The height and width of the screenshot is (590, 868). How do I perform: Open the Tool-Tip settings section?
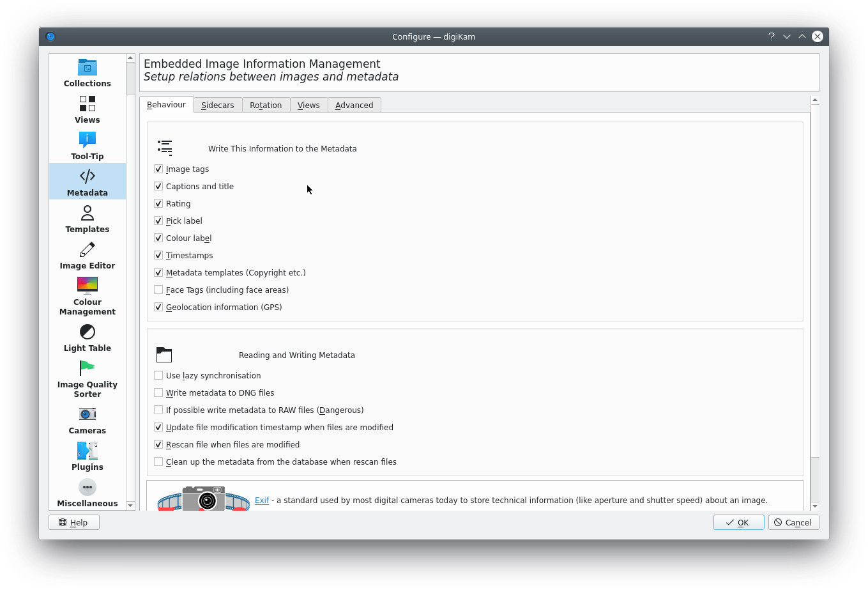88,146
